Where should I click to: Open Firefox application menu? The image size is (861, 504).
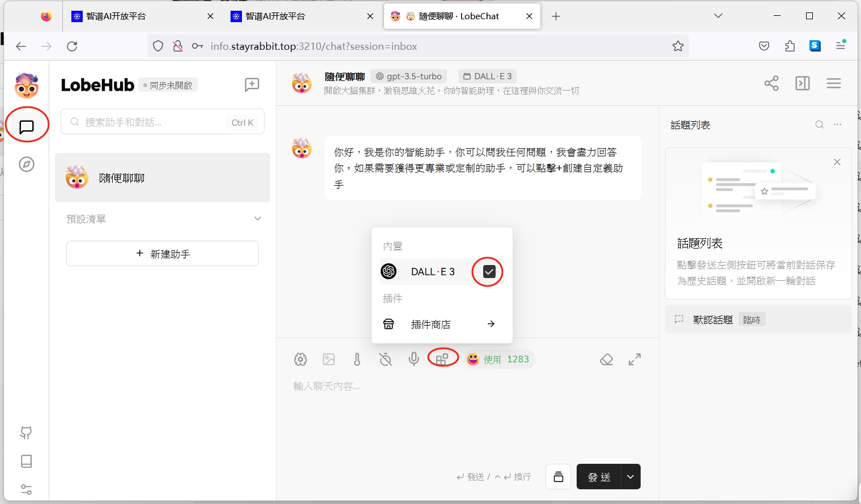(841, 46)
